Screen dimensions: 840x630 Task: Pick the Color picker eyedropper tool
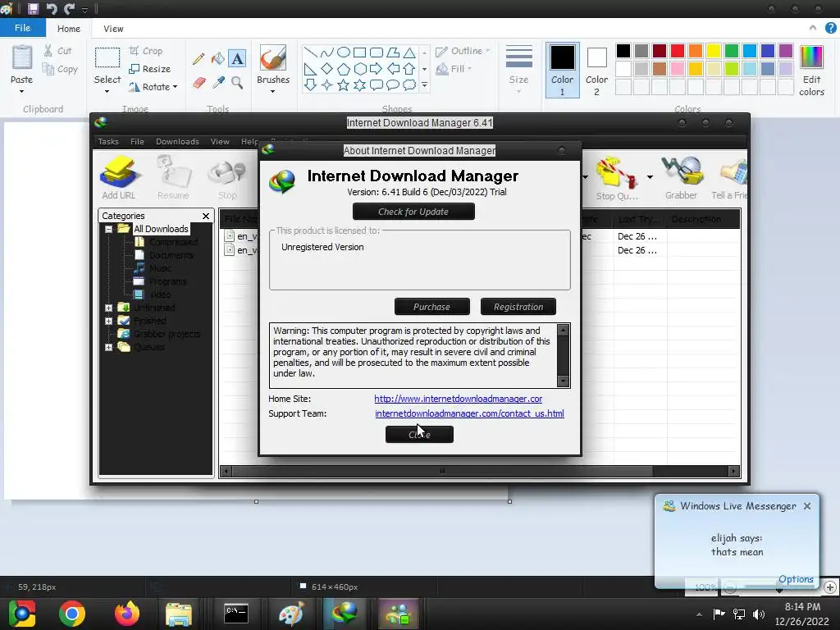tap(218, 83)
